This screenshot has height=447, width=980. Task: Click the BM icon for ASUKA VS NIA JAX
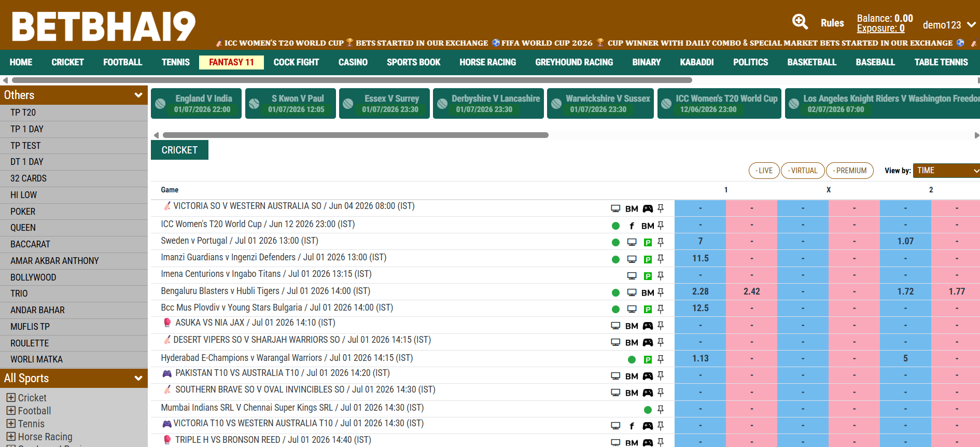point(632,326)
